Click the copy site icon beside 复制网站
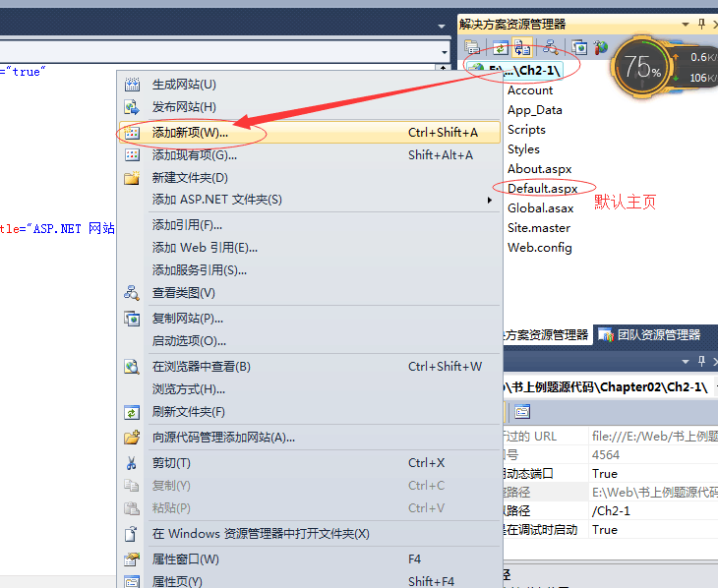This screenshot has height=588, width=718. click(132, 319)
